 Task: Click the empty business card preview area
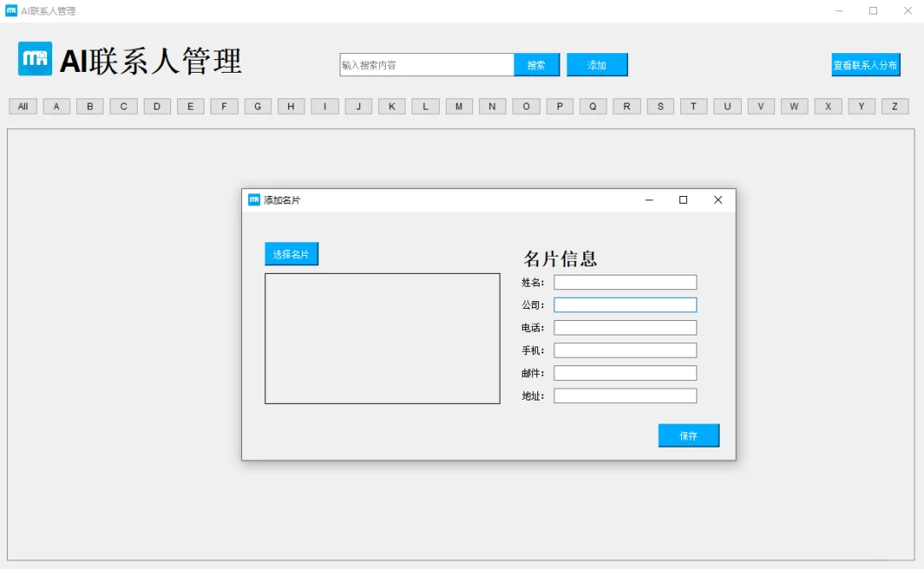pyautogui.click(x=382, y=338)
